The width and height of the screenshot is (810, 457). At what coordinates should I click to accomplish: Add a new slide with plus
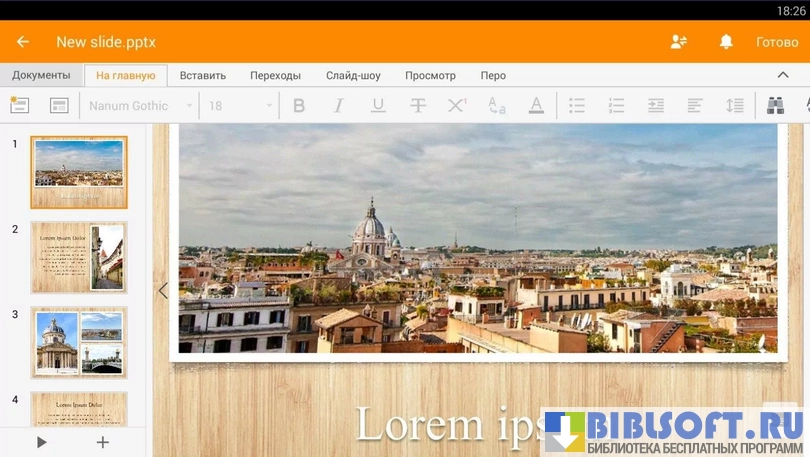click(102, 441)
